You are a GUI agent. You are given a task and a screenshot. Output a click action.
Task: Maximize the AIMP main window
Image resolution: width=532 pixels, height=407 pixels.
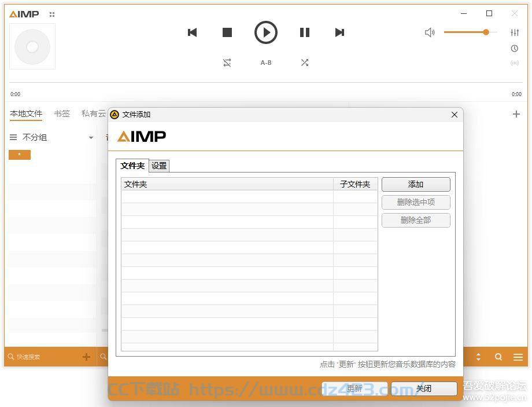[x=489, y=13]
